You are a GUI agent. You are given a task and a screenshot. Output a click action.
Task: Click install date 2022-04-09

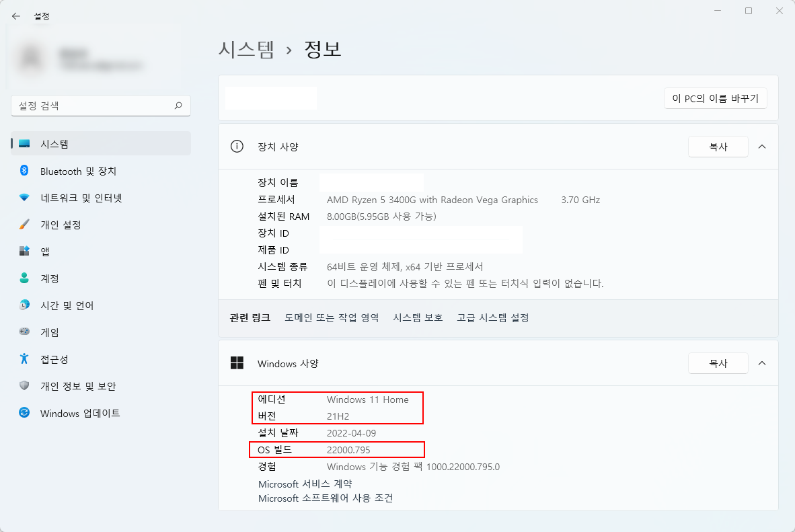(x=351, y=433)
